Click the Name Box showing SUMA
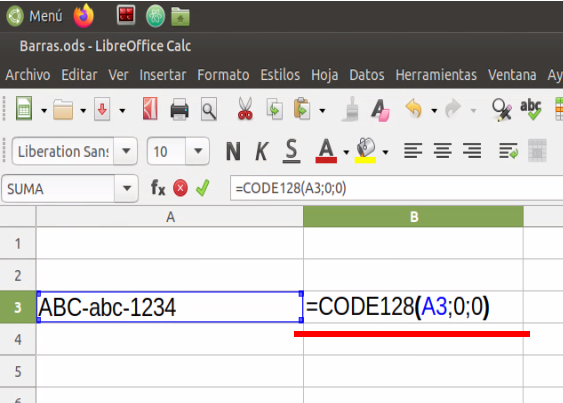 (58, 189)
